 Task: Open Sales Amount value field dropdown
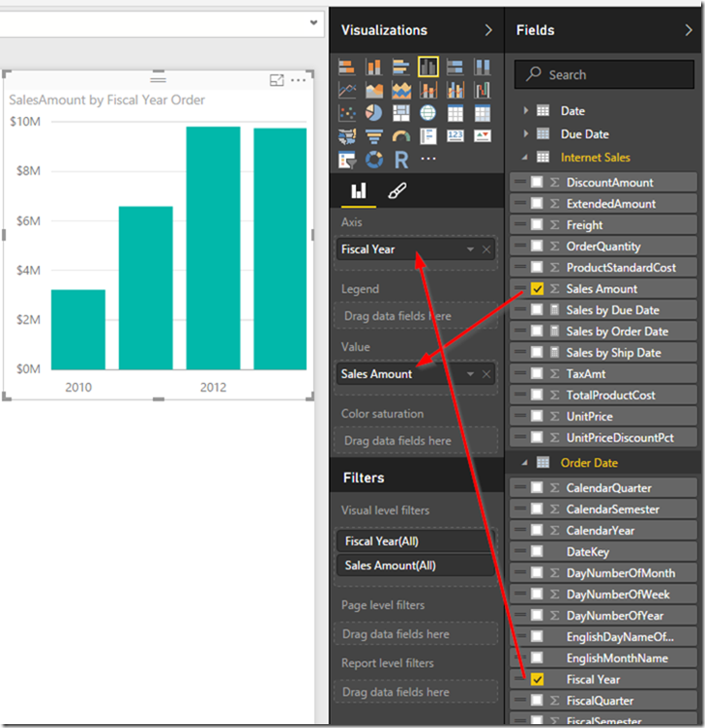(x=470, y=374)
